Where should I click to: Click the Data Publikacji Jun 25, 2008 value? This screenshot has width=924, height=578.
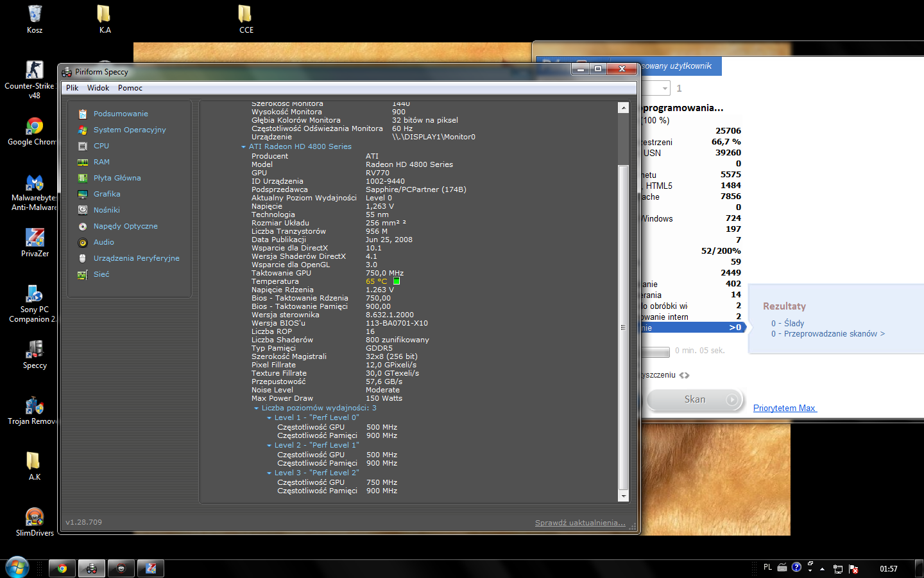389,240
